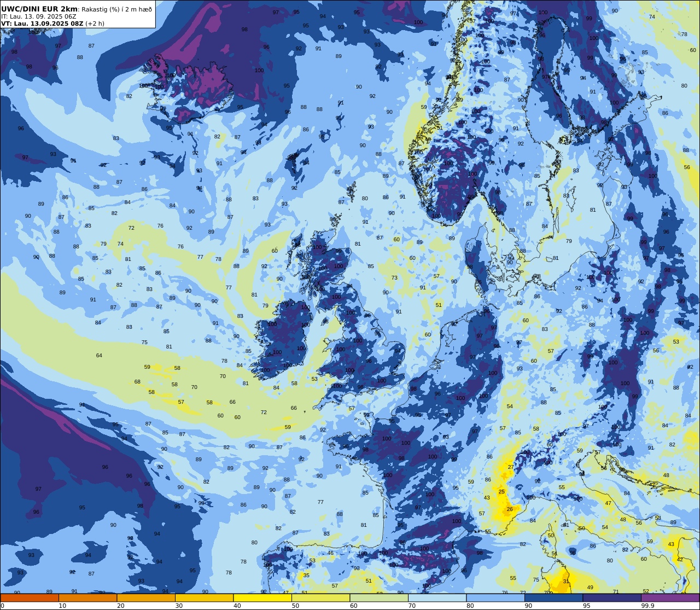This screenshot has height=610, width=700.
Task: Click the humidity value '26' on the map
Action: (x=510, y=509)
